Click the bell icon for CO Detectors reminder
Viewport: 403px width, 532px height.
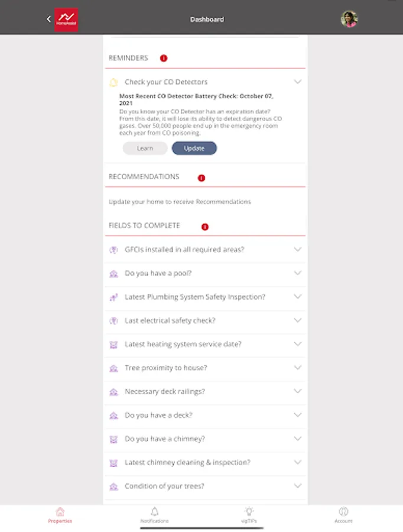114,82
